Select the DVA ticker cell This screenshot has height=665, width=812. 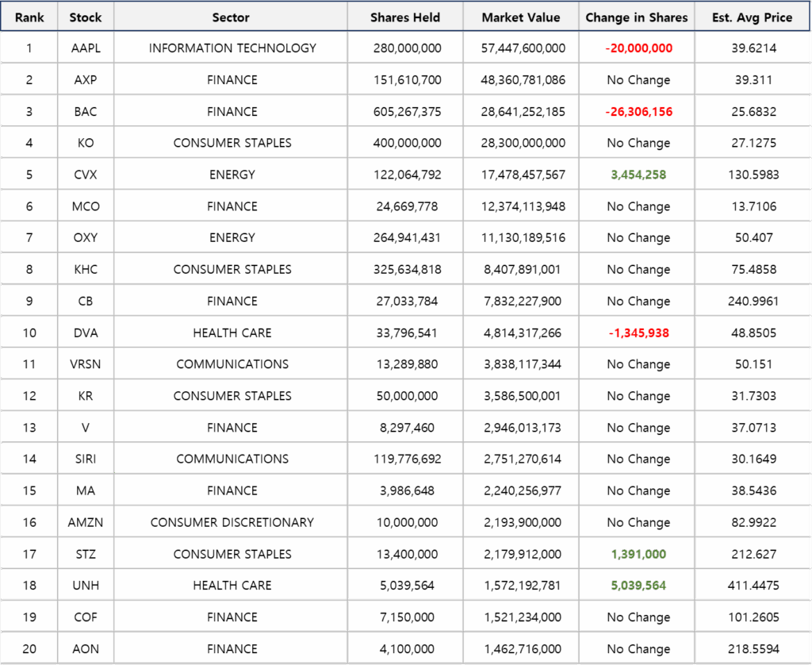[86, 332]
